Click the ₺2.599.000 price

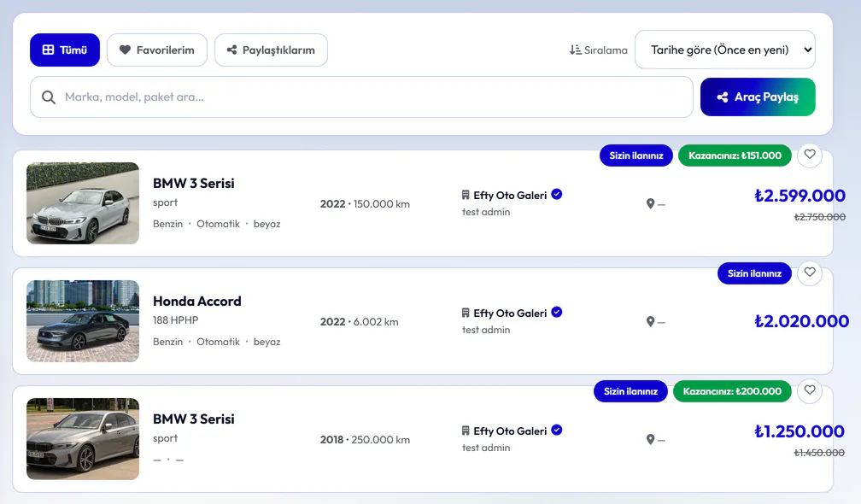click(x=799, y=196)
